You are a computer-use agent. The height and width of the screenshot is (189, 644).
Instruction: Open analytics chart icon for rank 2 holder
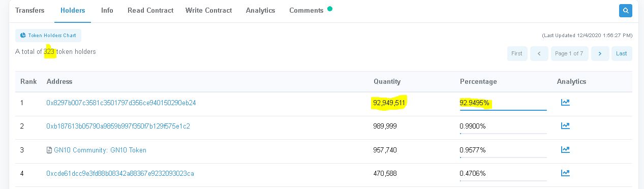point(565,126)
